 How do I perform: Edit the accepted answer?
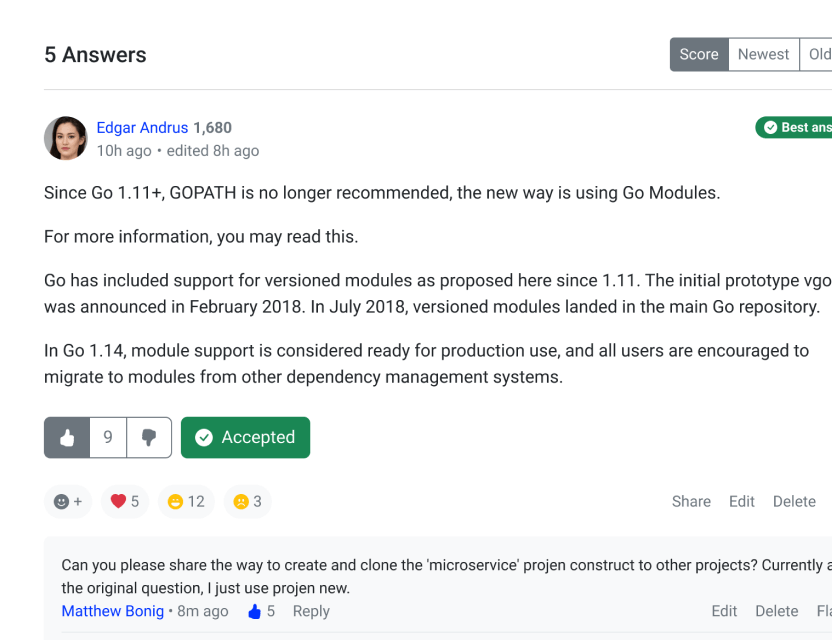[x=742, y=501]
